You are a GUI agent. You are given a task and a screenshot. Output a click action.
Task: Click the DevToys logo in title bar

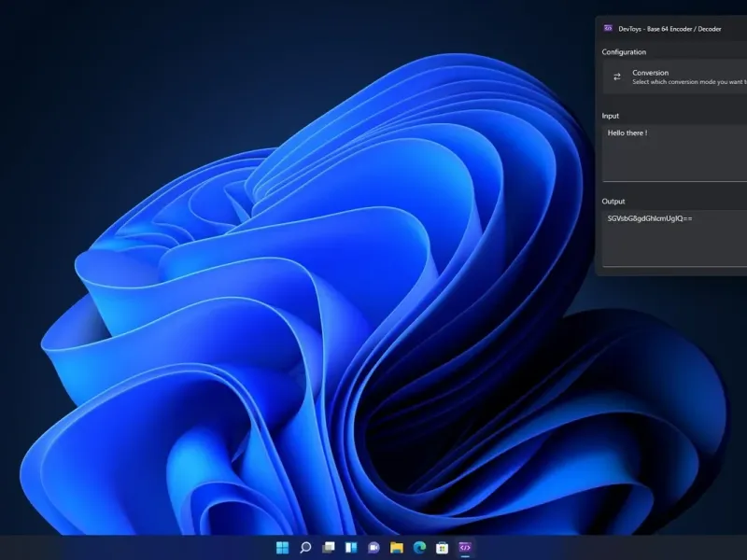(x=608, y=29)
